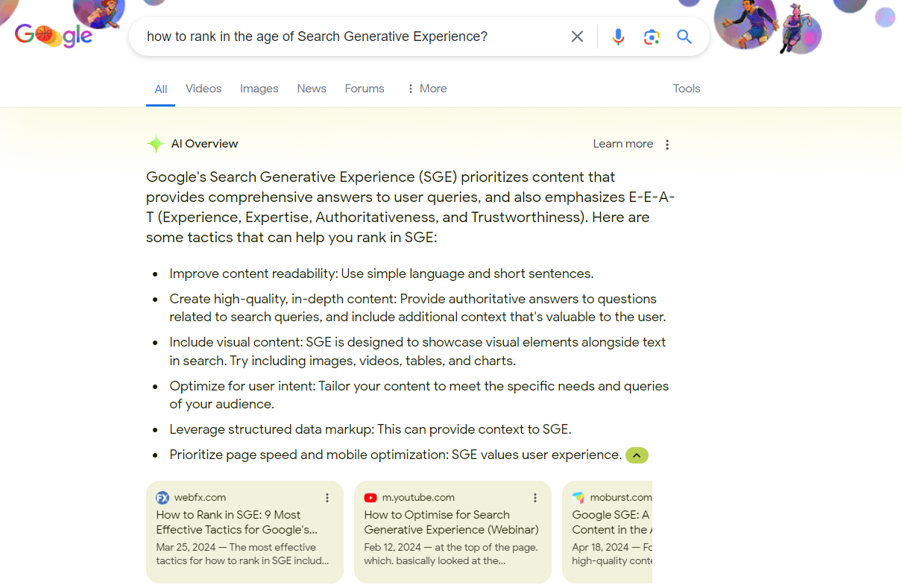Image resolution: width=902 pixels, height=588 pixels.
Task: Click the magnifying glass search button
Action: coord(684,37)
